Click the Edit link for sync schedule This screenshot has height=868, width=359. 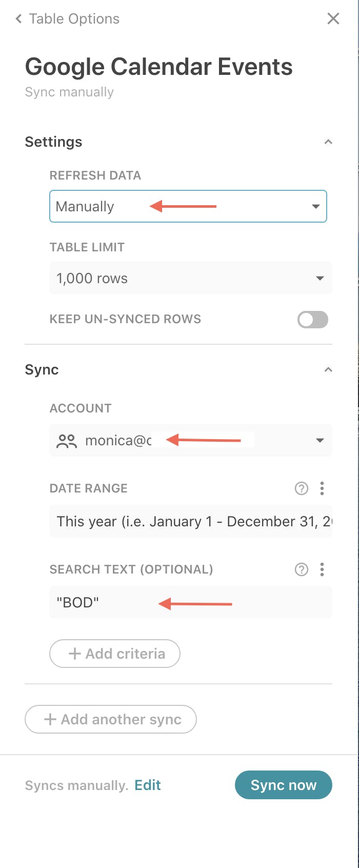(x=148, y=785)
